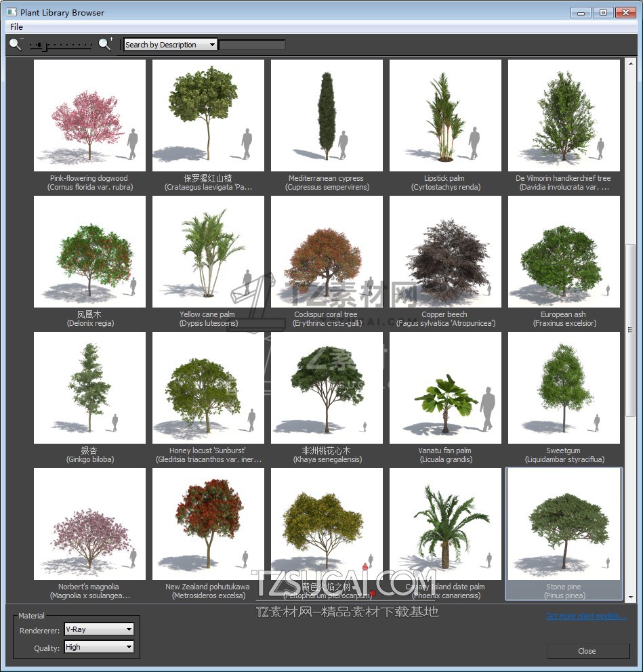Click the scrollbar down arrow

pyautogui.click(x=631, y=597)
